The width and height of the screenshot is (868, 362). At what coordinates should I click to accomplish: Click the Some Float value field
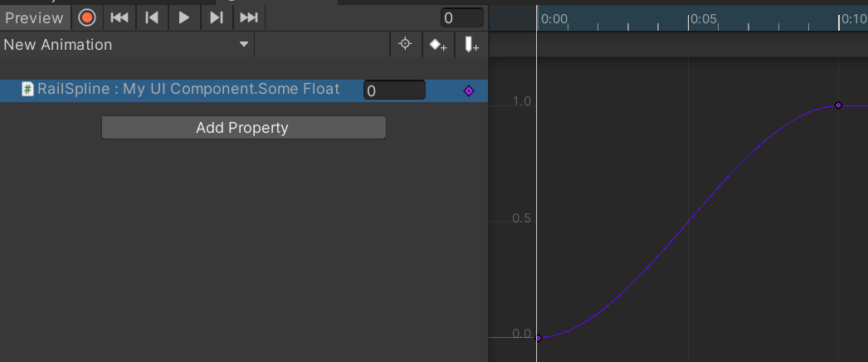(394, 90)
